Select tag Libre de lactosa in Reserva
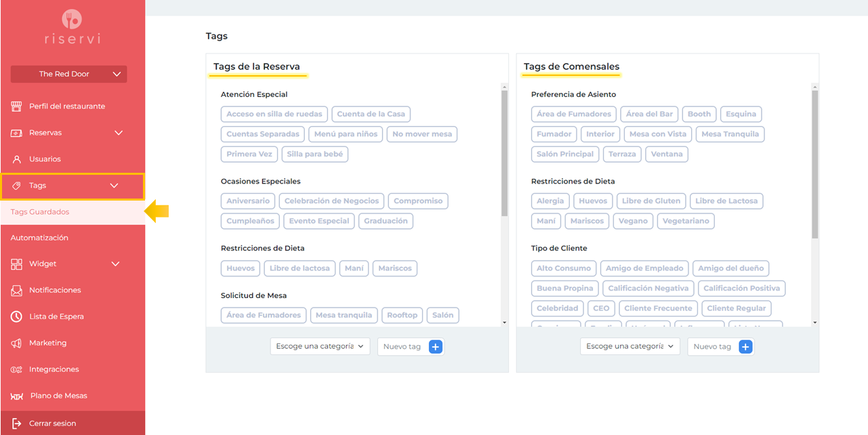 point(299,268)
